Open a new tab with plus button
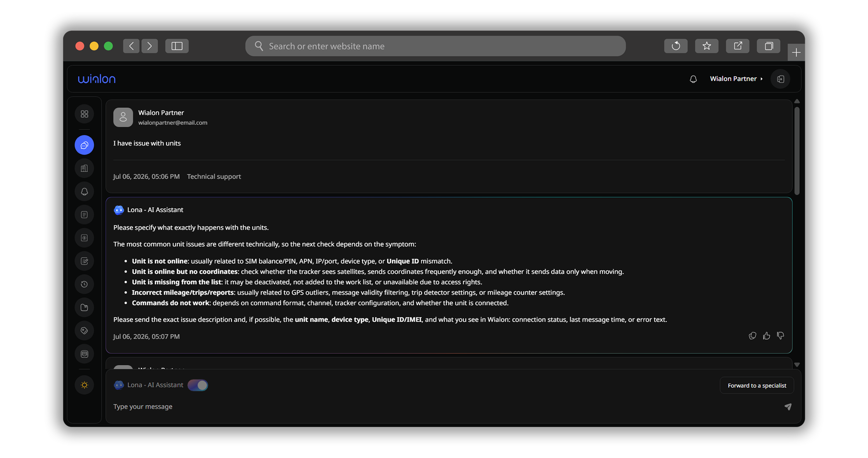868x458 pixels. pos(796,52)
